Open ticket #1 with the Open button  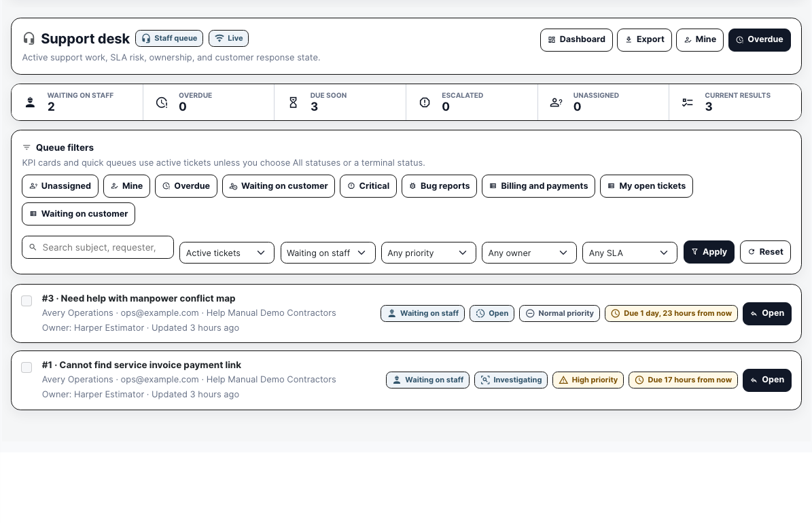[767, 380]
